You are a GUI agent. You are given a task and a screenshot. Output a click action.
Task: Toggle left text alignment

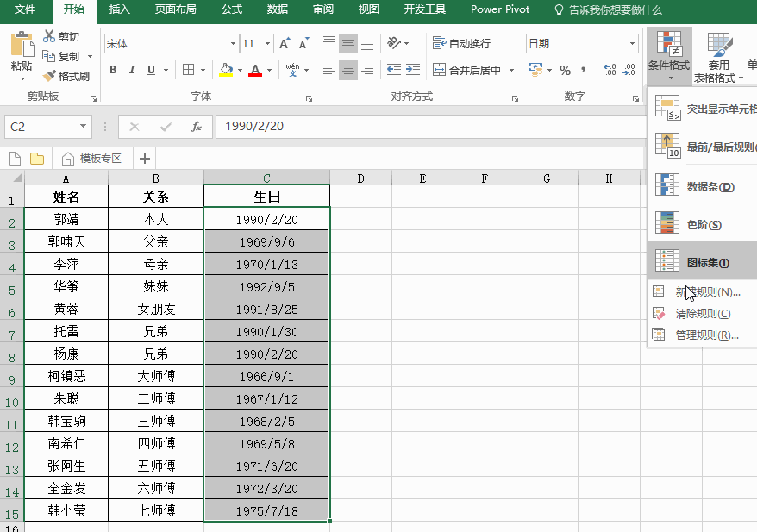pos(329,70)
